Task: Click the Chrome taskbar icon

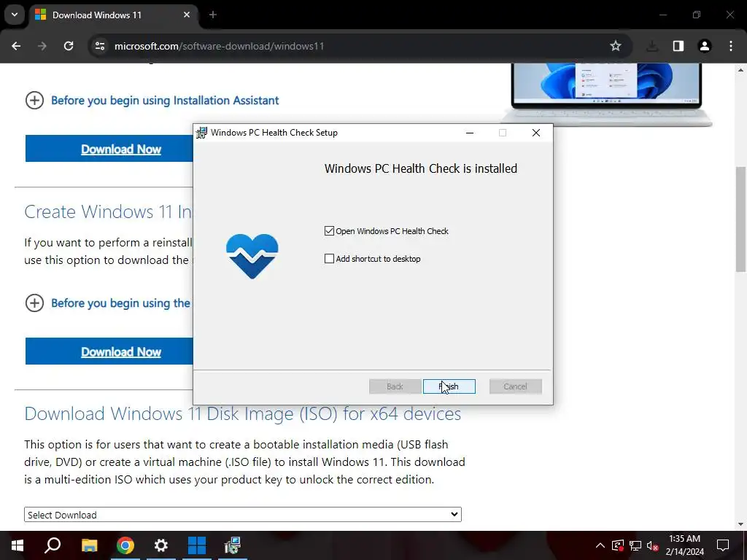Action: click(125, 545)
